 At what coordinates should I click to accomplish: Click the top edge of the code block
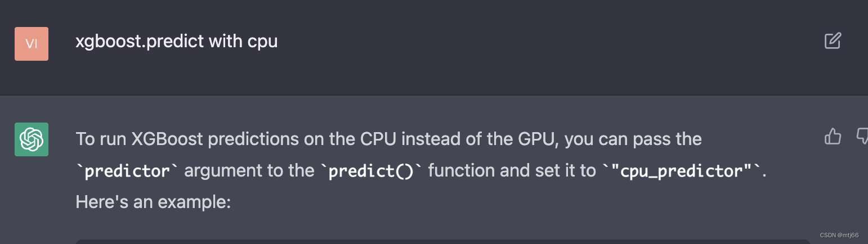(442, 241)
